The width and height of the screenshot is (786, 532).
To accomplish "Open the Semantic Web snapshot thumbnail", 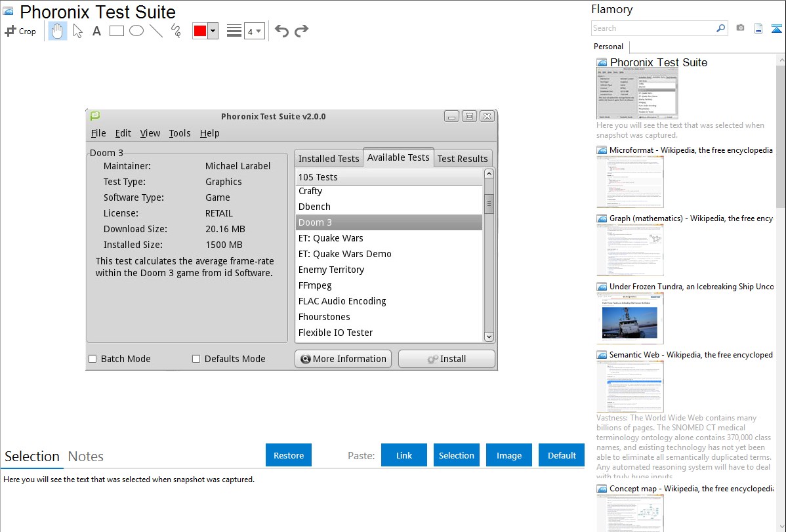I will pyautogui.click(x=630, y=386).
